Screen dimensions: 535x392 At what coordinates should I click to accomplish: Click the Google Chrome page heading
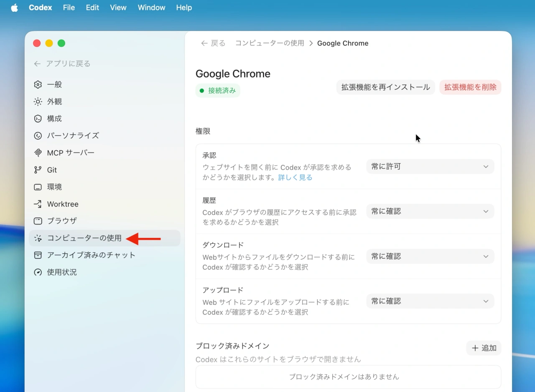233,74
